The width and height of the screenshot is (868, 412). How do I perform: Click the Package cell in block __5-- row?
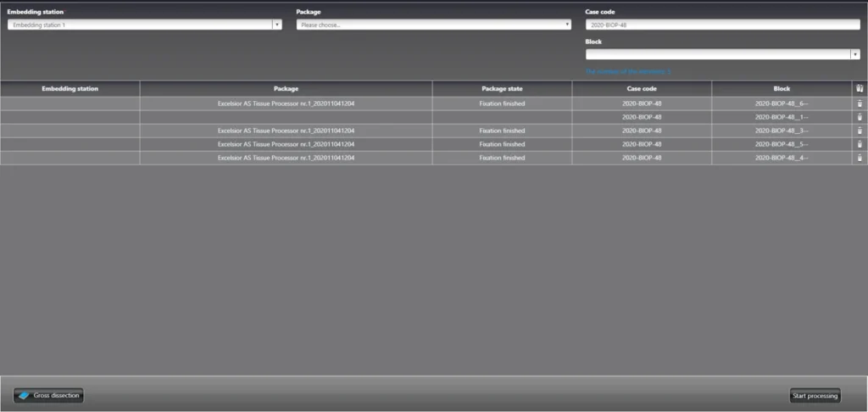tap(287, 144)
